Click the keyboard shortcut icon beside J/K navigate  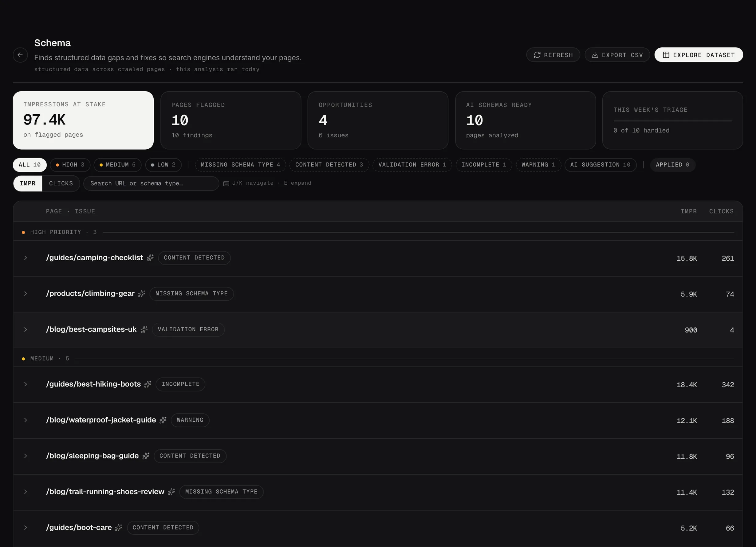tap(226, 184)
